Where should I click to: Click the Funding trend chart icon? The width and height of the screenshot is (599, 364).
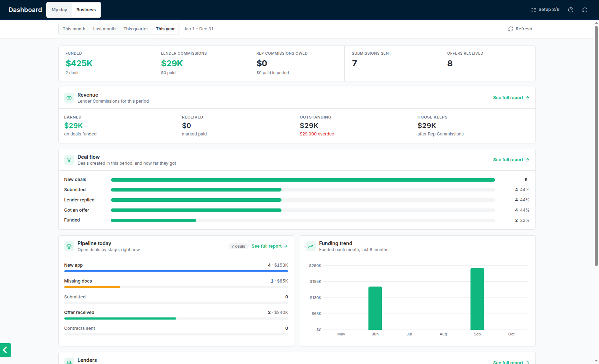point(311,246)
